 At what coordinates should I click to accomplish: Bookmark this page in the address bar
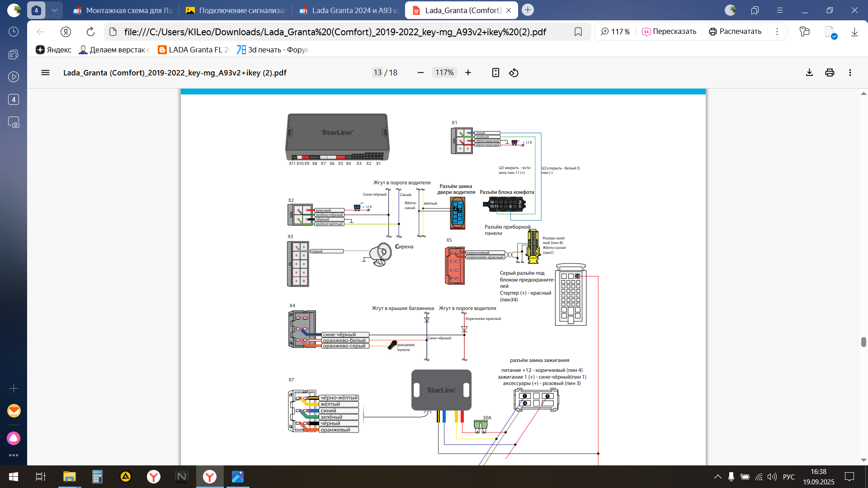coord(578,32)
